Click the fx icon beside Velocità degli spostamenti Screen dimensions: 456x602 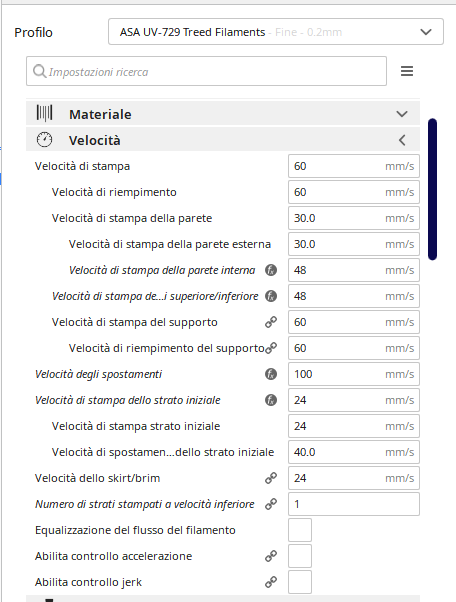click(x=271, y=374)
